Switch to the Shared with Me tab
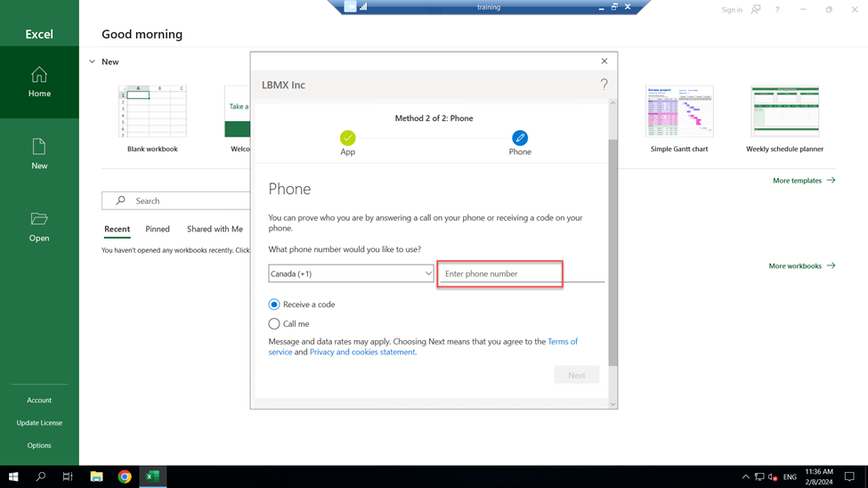The width and height of the screenshot is (868, 488). 215,229
